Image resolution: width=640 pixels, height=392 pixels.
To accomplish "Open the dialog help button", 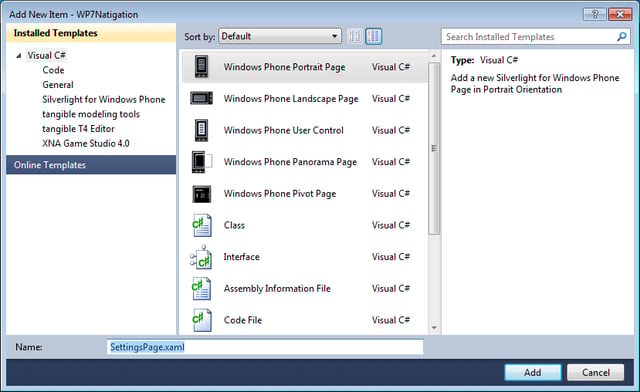I will [595, 14].
